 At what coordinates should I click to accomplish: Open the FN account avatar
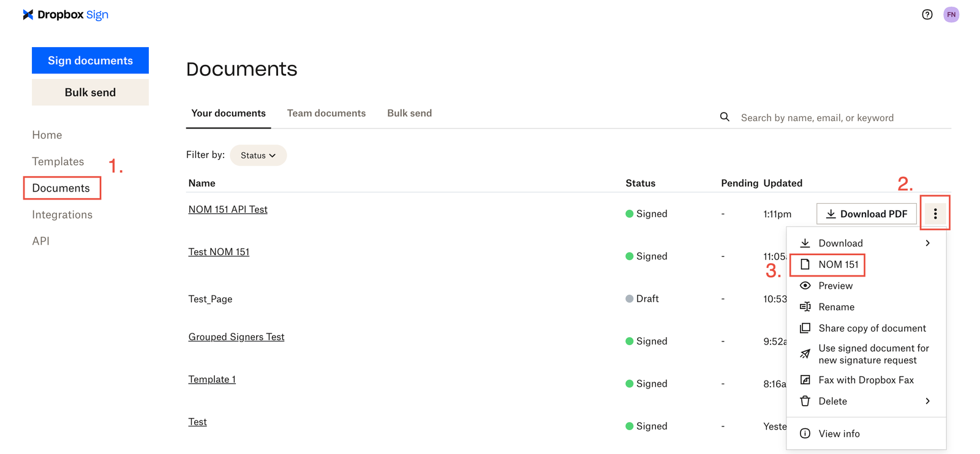[x=951, y=15]
